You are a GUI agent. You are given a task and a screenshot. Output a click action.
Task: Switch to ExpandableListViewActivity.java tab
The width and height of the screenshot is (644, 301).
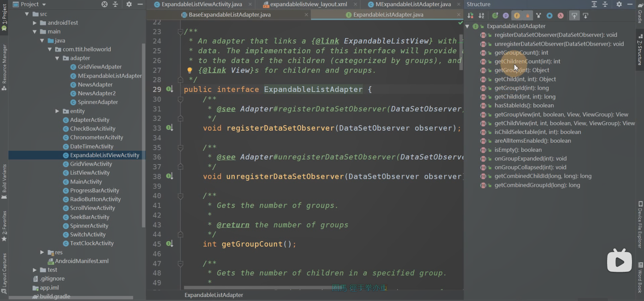coord(202,4)
